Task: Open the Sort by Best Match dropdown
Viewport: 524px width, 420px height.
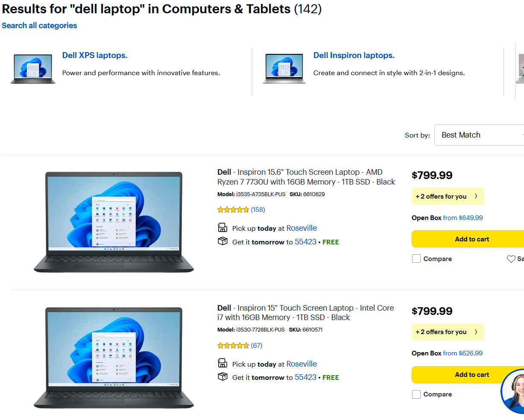Action: coord(478,135)
